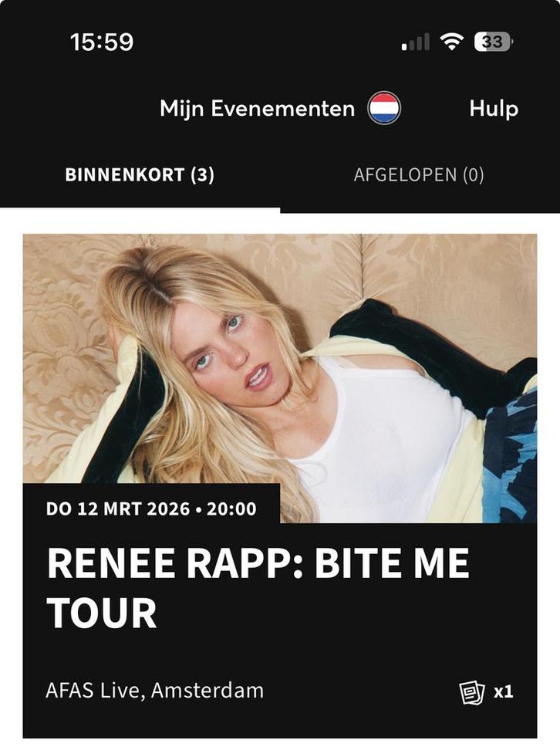Tap the Wi-Fi status icon
This screenshot has height=747, width=560.
coord(451,42)
